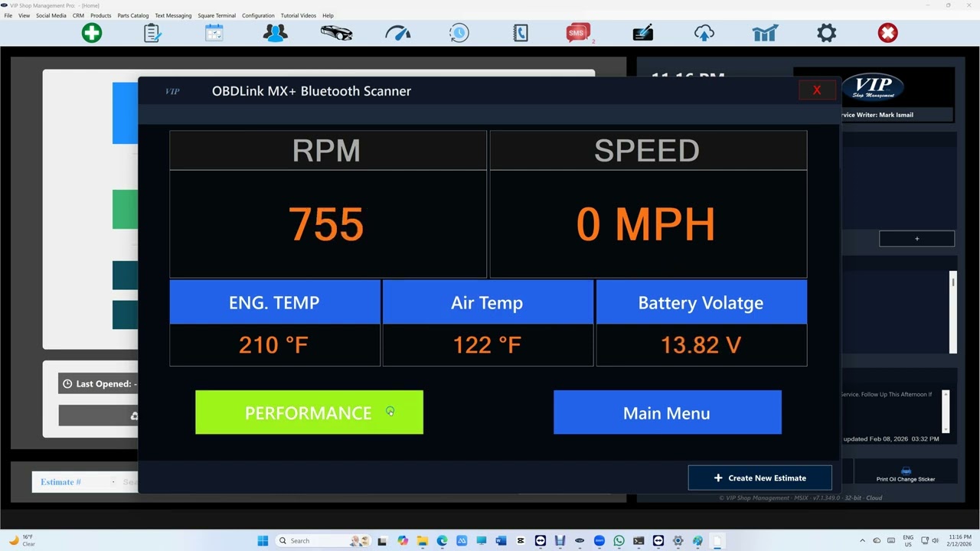Click the 13.82 V battery value
The width and height of the screenshot is (980, 551).
point(701,345)
